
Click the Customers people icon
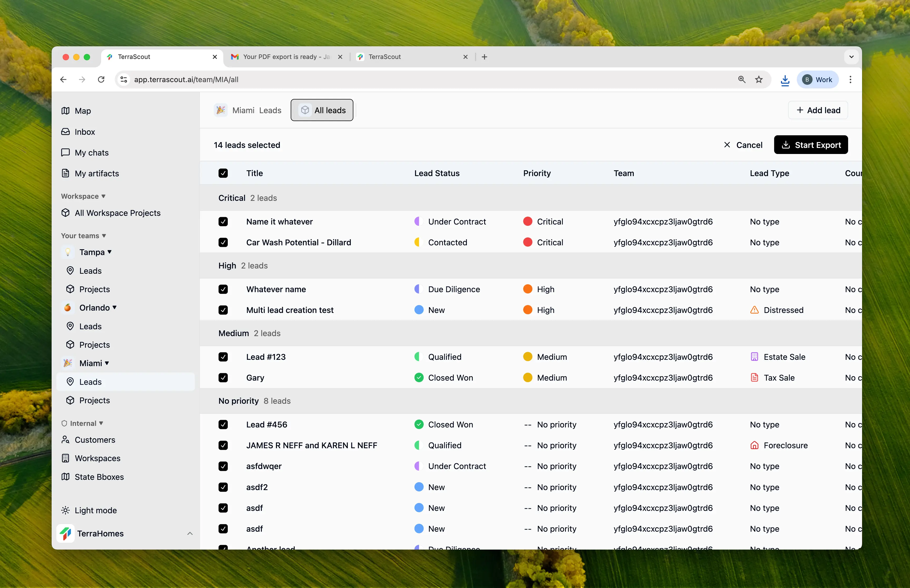pyautogui.click(x=65, y=440)
